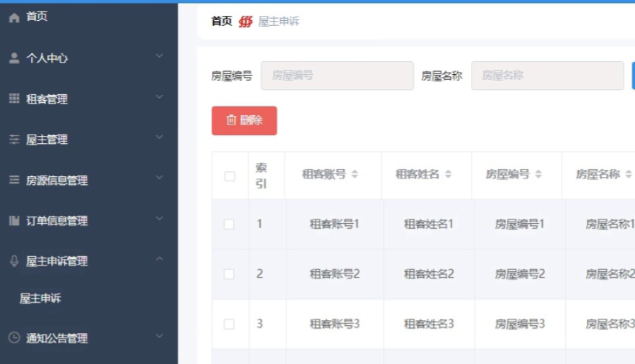Click cell 租客姓名2
This screenshot has width=635, height=364.
(x=429, y=274)
